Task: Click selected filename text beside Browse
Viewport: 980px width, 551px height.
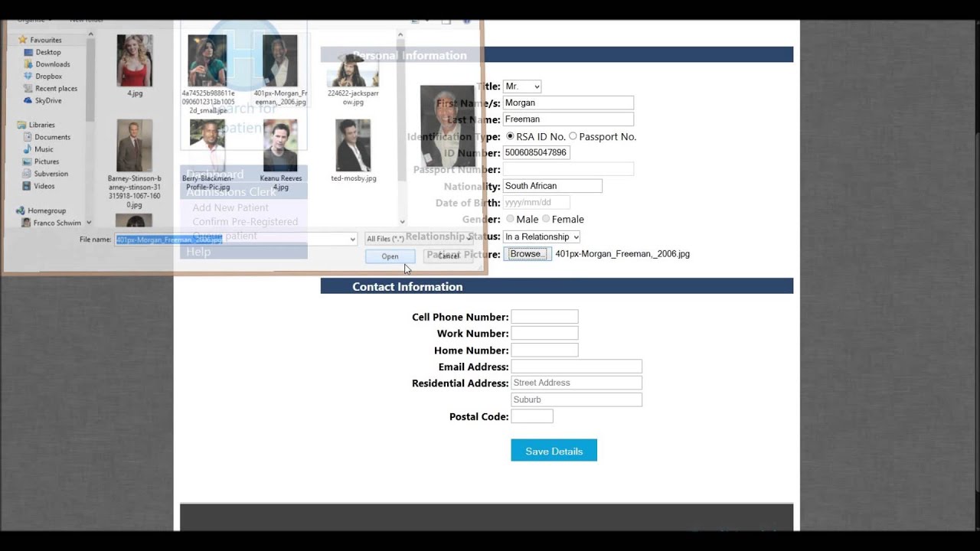Action: [622, 254]
